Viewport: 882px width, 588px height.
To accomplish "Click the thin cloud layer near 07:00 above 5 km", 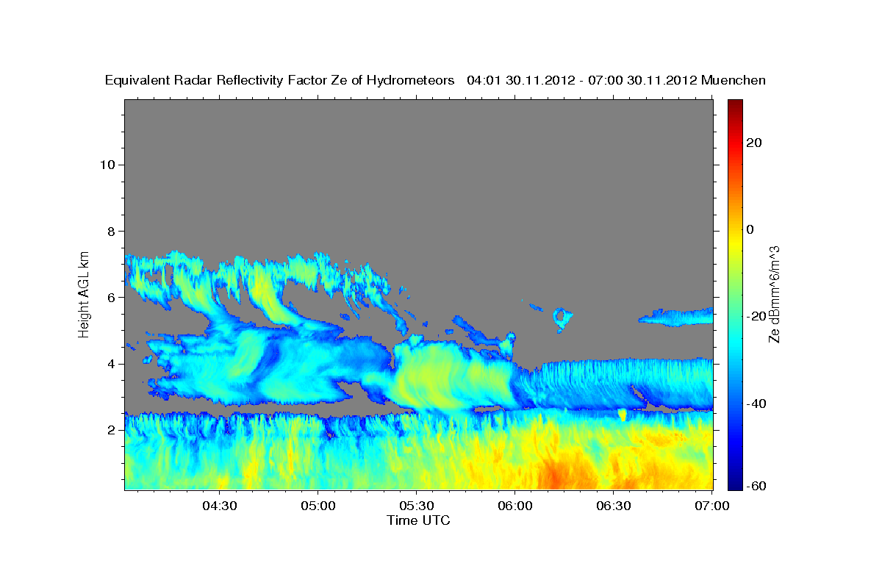I will click(x=676, y=317).
